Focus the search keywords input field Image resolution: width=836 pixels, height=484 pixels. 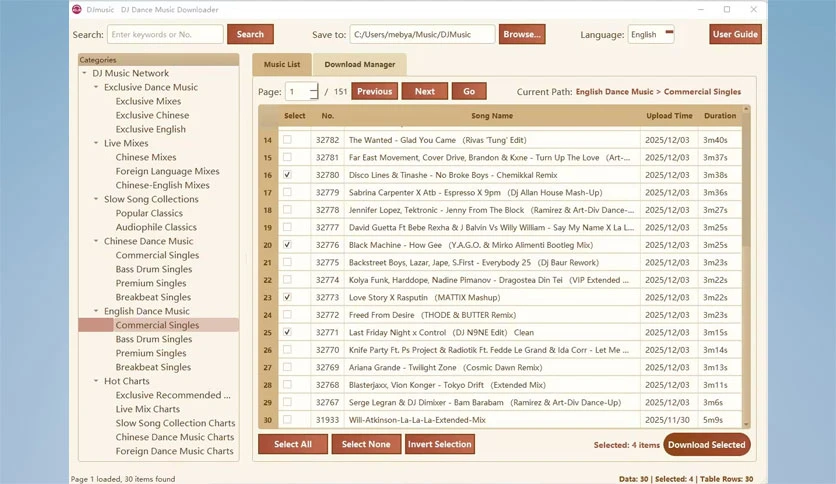point(165,34)
